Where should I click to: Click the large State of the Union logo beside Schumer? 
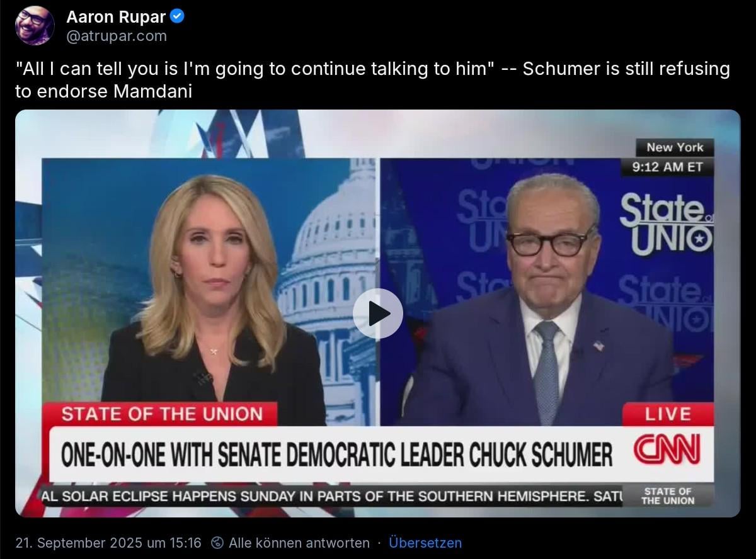(x=667, y=223)
